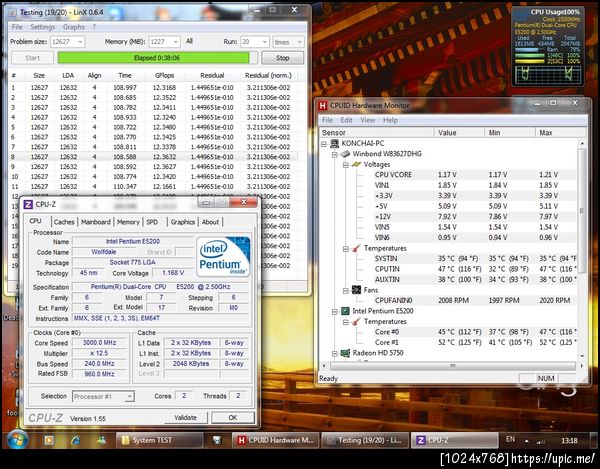Click the green Elapsed progress bar

(157, 58)
